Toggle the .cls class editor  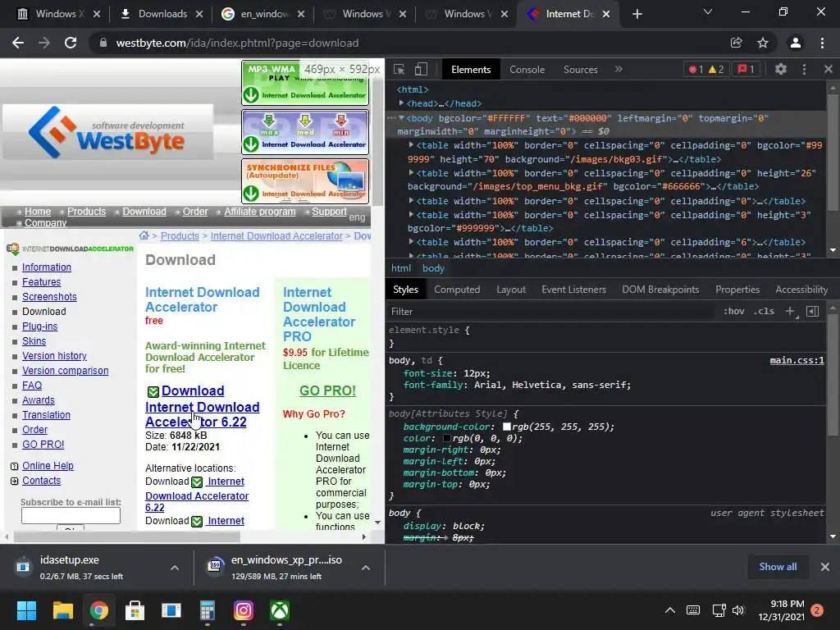[764, 311]
